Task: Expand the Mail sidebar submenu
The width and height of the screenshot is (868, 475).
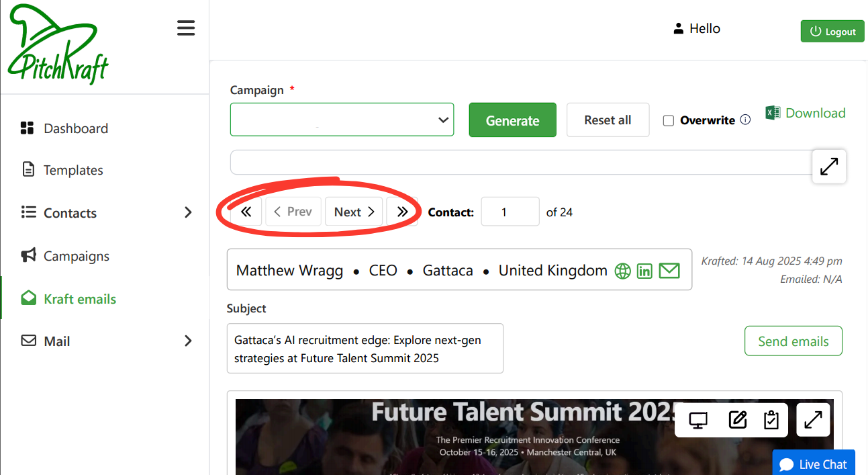Action: 188,341
